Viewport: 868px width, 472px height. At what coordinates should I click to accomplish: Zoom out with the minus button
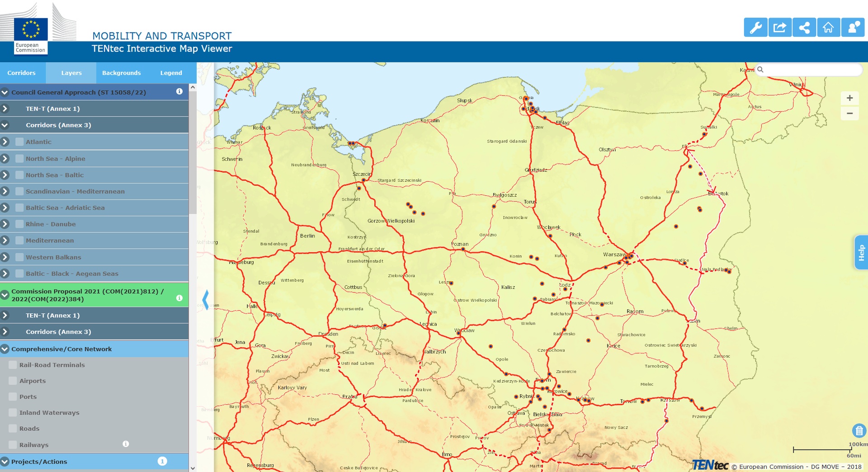(850, 113)
